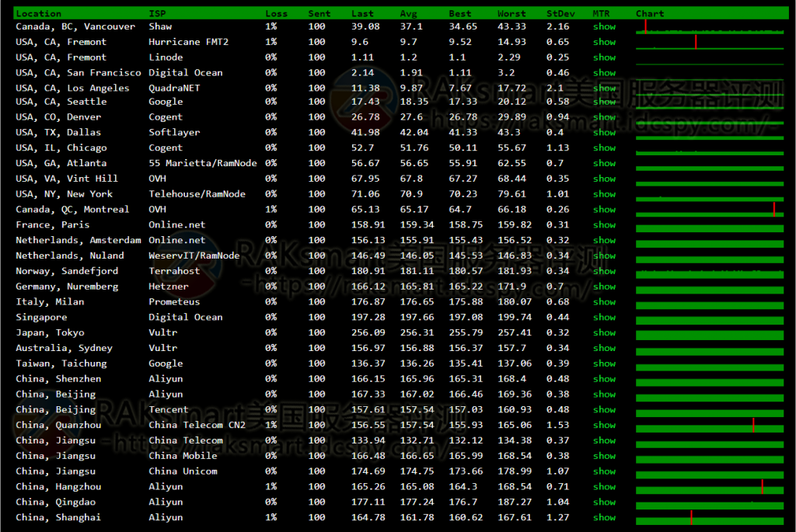
Task: Open show link for Dallas Softlayer
Action: [604, 132]
